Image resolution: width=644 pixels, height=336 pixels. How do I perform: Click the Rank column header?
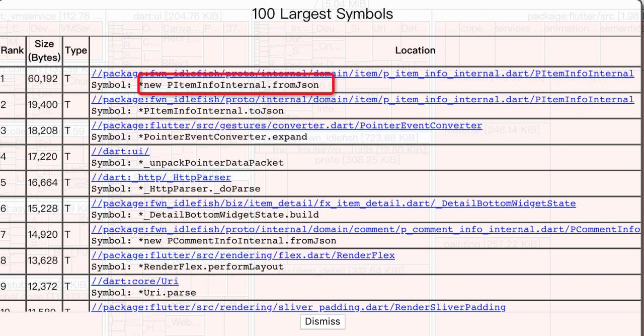pos(12,50)
